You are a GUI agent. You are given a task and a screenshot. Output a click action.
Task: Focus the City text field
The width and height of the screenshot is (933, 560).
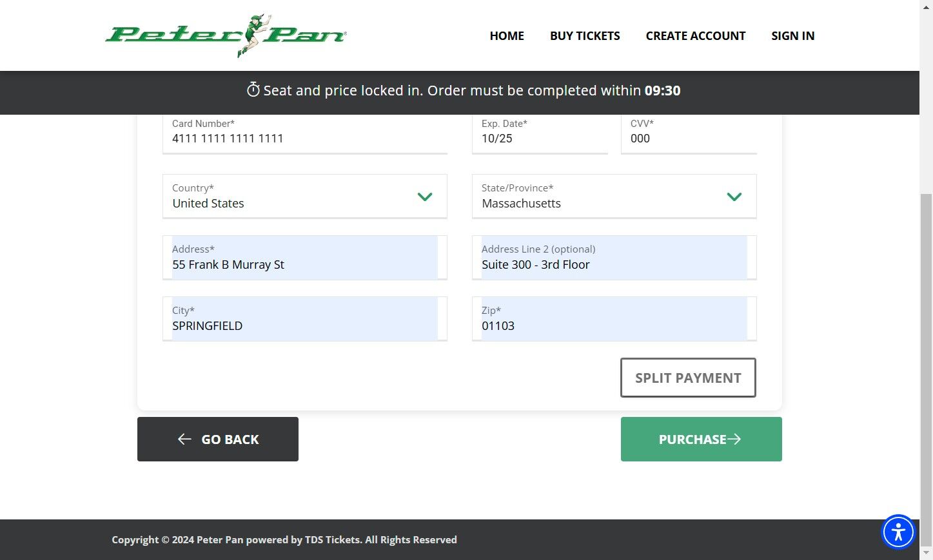coord(304,325)
